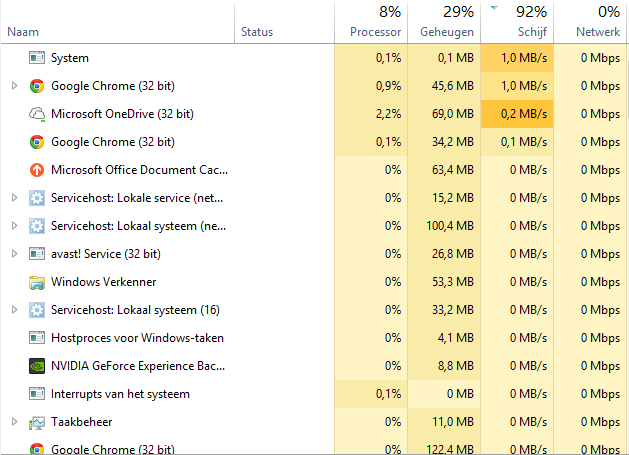Viewport: 629px width, 455px height.
Task: Click the 0,9% processor value for Chrome
Action: pyautogui.click(x=388, y=86)
